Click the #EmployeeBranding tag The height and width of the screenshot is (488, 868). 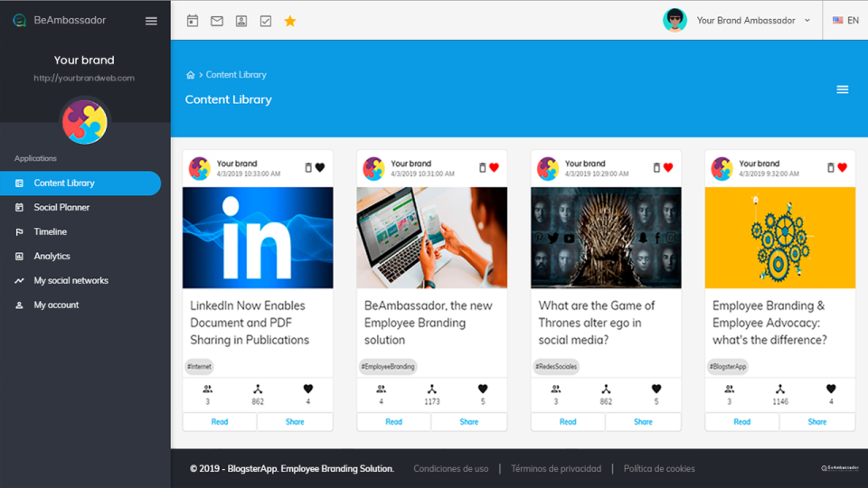pyautogui.click(x=388, y=366)
